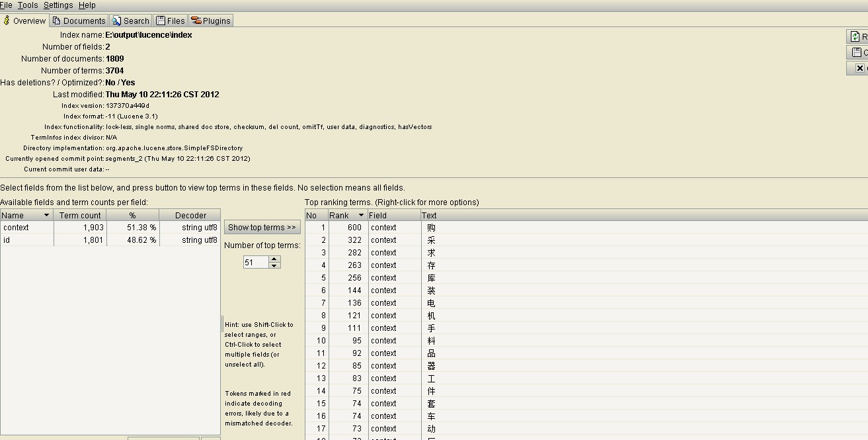868x440 pixels.
Task: Click the Files tab disk icon
Action: pyautogui.click(x=161, y=21)
